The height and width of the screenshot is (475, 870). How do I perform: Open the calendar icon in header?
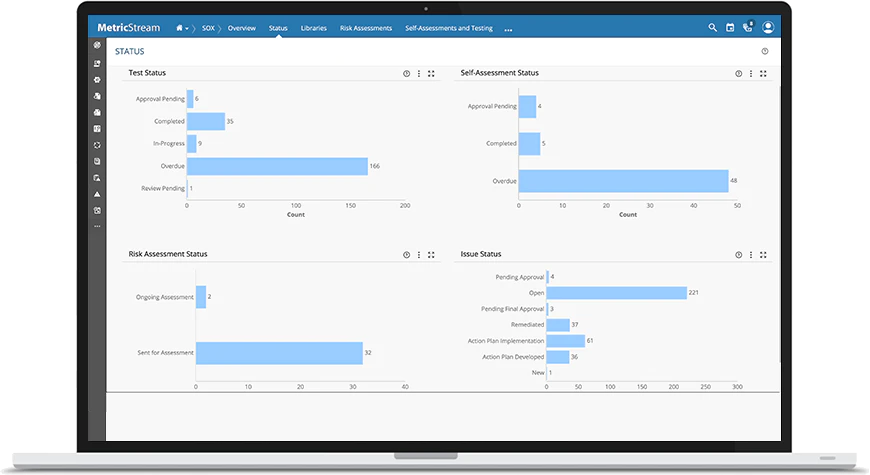[730, 27]
